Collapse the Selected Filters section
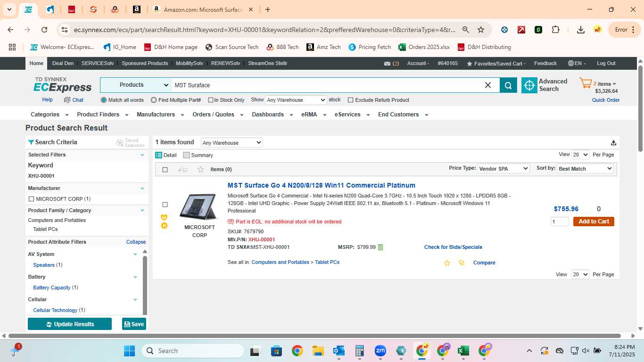The height and width of the screenshot is (362, 644). click(x=142, y=155)
